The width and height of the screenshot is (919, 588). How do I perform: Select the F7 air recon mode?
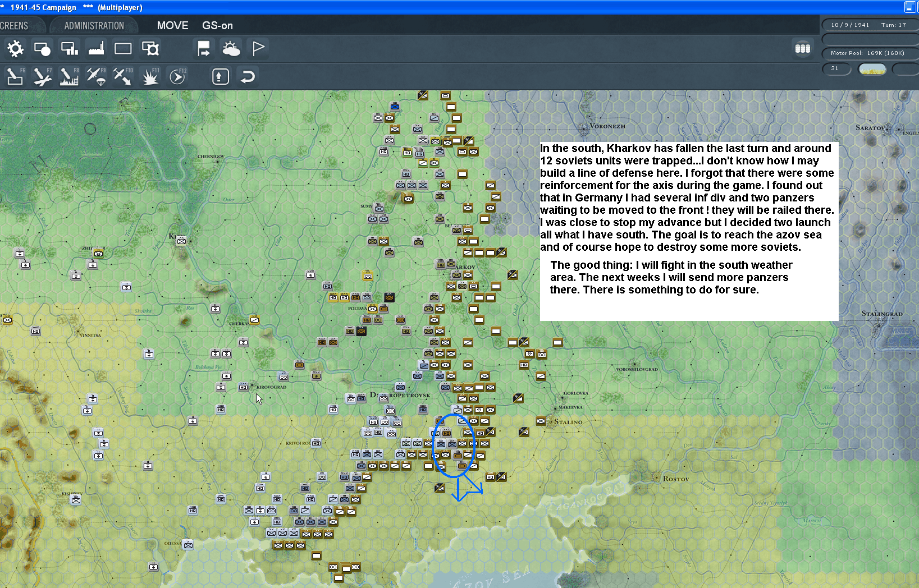click(42, 76)
